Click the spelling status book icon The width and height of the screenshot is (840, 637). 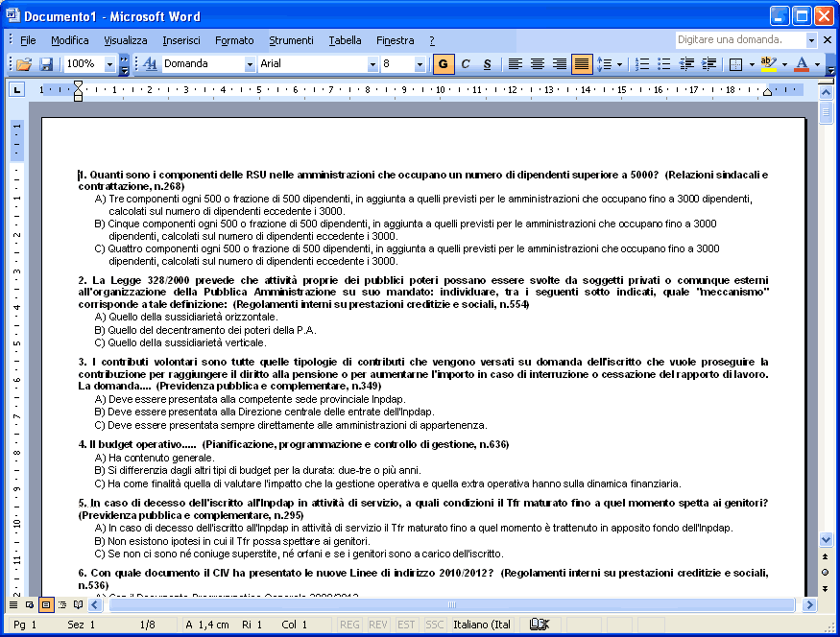coord(540,625)
